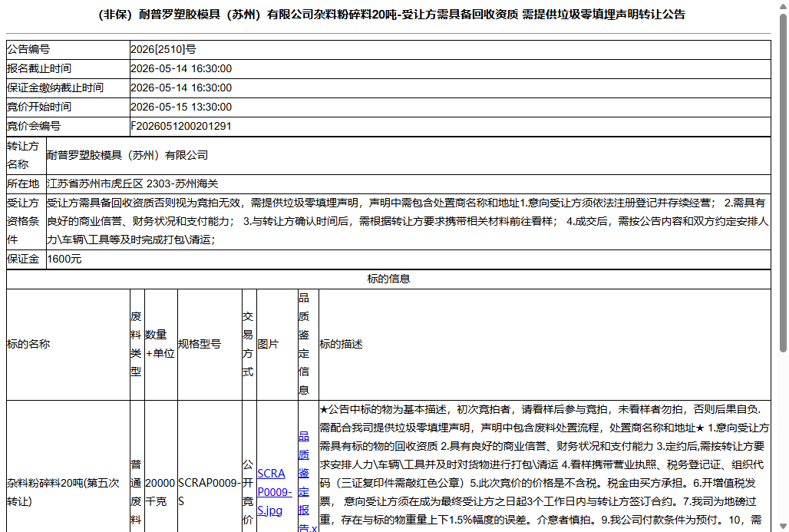
Task: Click the 废料类型 column header
Action: point(137,344)
